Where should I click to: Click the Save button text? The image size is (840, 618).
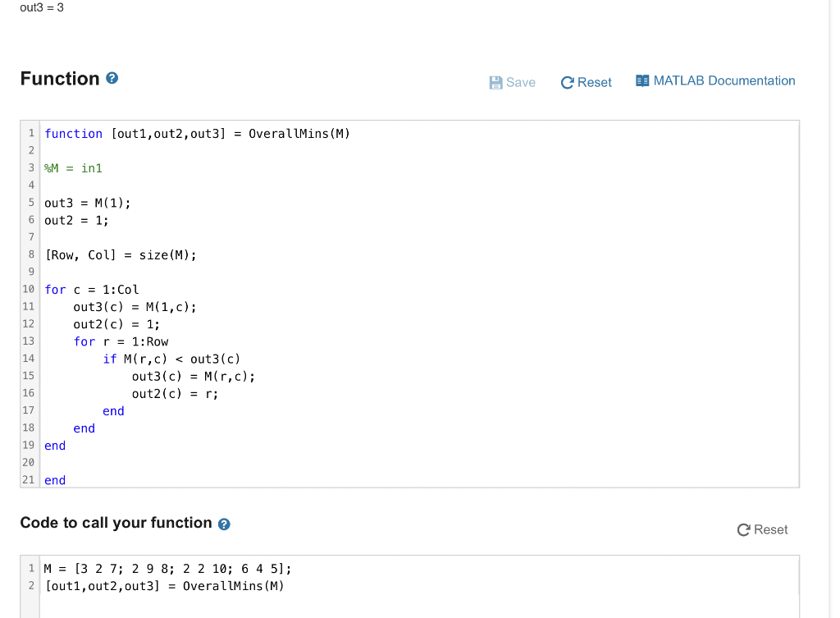pos(521,83)
